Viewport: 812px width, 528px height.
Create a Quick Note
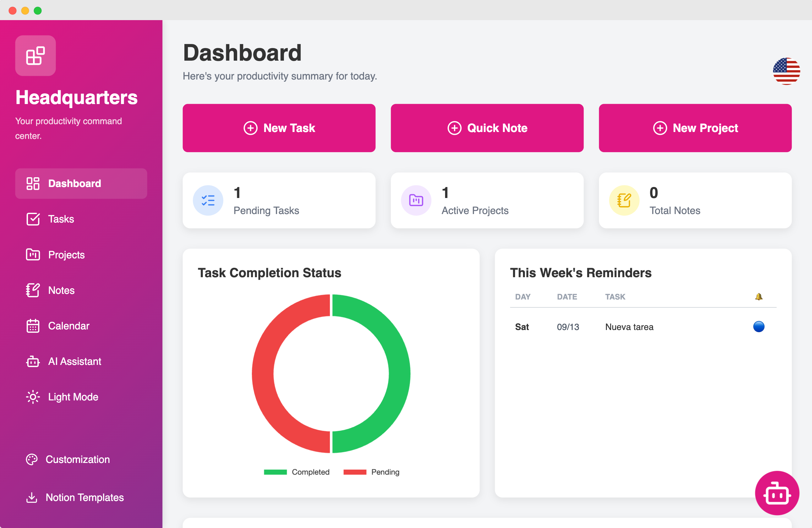point(487,128)
